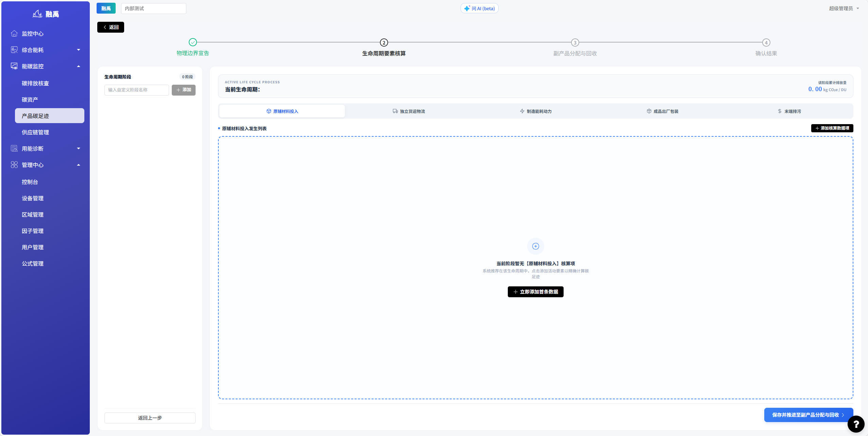Click the 监控中心 home icon

tap(14, 33)
